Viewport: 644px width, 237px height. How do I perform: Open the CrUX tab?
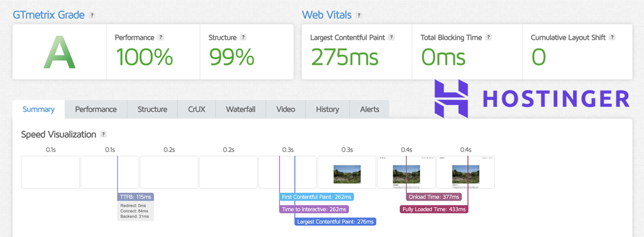point(196,109)
